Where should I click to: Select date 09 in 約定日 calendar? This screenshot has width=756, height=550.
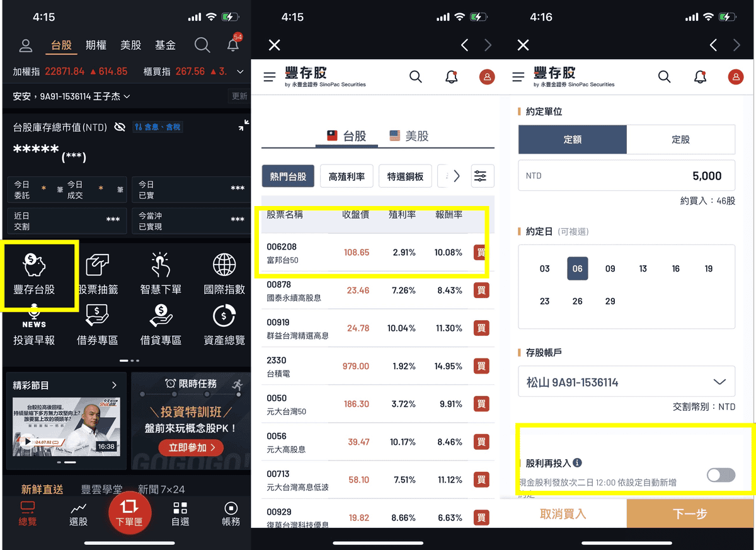click(x=610, y=268)
